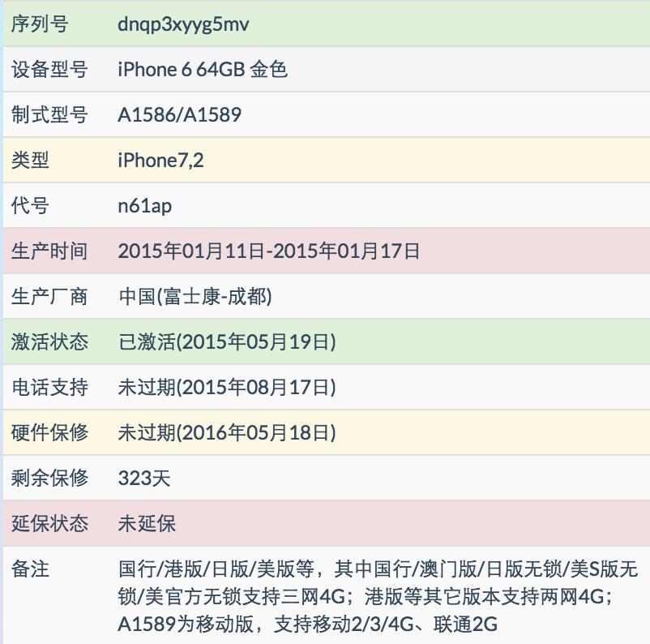Click the 生产时间 label
Image resolution: width=650 pixels, height=644 pixels.
click(x=49, y=251)
